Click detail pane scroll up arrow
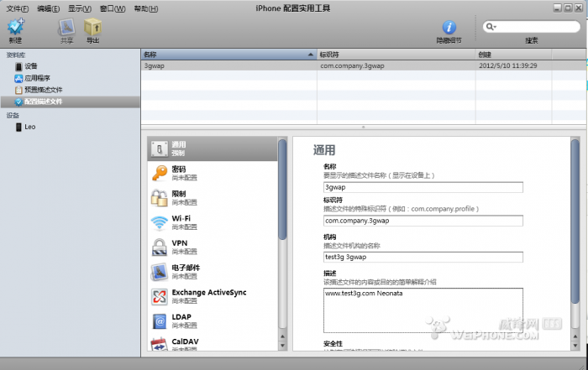 (575, 336)
